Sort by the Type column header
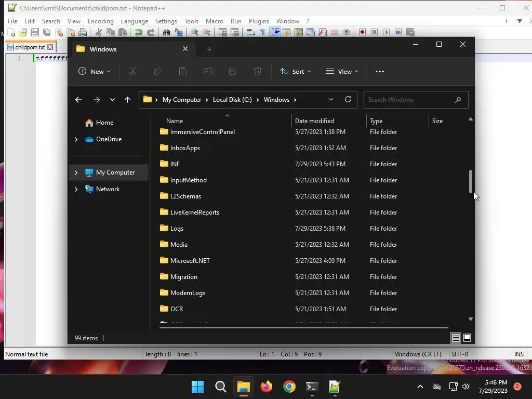Screen dimensions: 532x399 (x=376, y=121)
